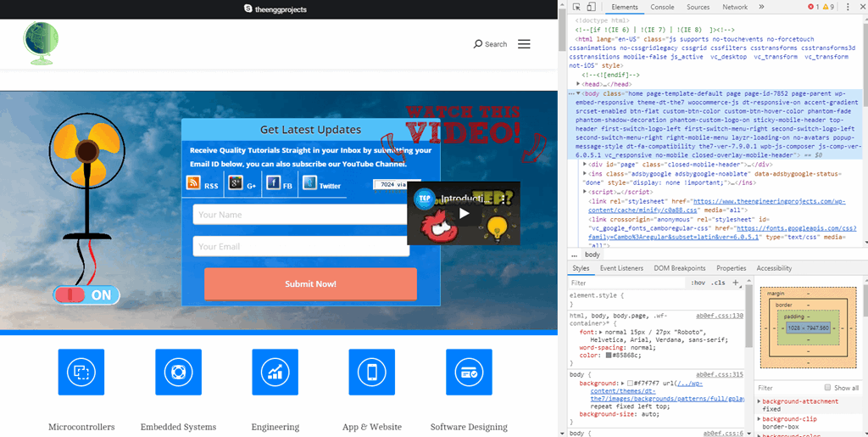Viewport: 868px width, 437px height.
Task: Switch to the Console tab
Action: tap(662, 7)
